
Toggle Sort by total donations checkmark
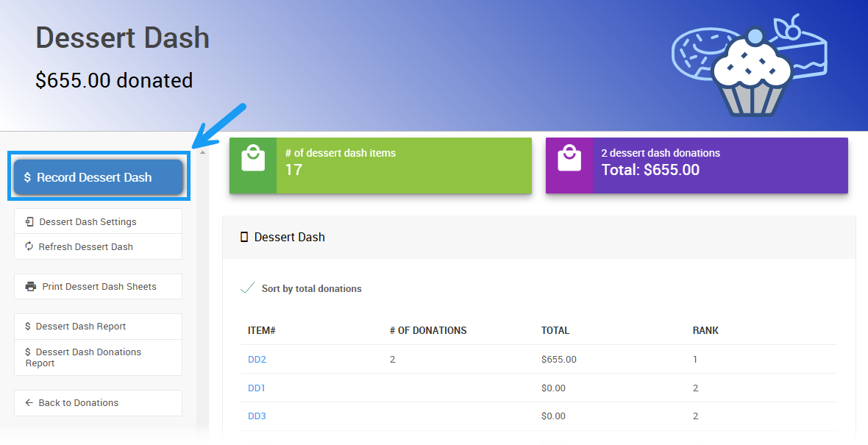(248, 288)
